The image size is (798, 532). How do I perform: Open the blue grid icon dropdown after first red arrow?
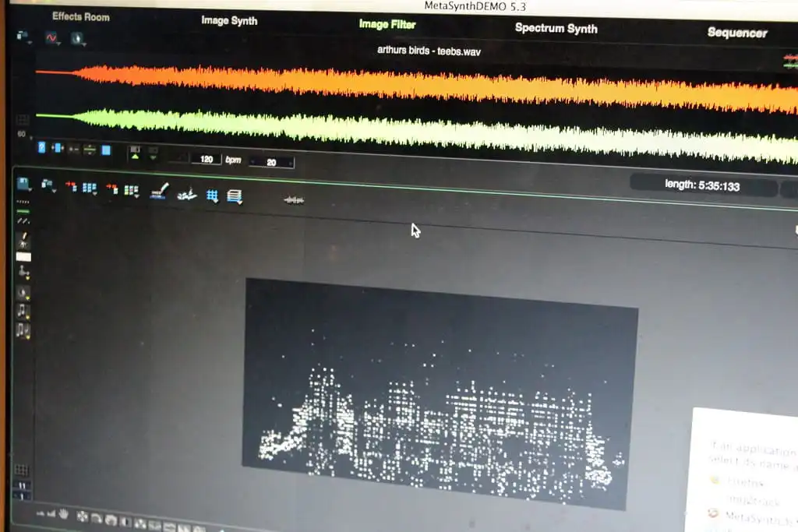pos(90,188)
